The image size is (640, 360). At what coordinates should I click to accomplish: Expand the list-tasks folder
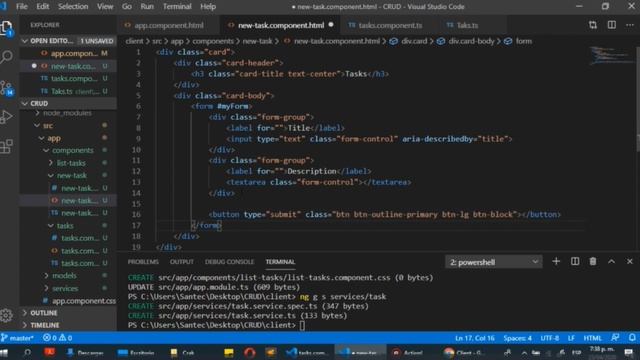[x=68, y=163]
